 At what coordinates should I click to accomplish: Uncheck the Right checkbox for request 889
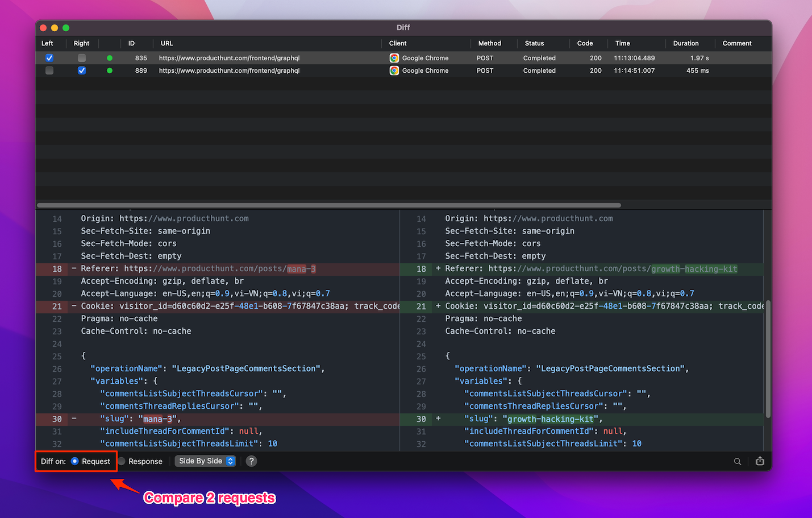pyautogui.click(x=82, y=71)
